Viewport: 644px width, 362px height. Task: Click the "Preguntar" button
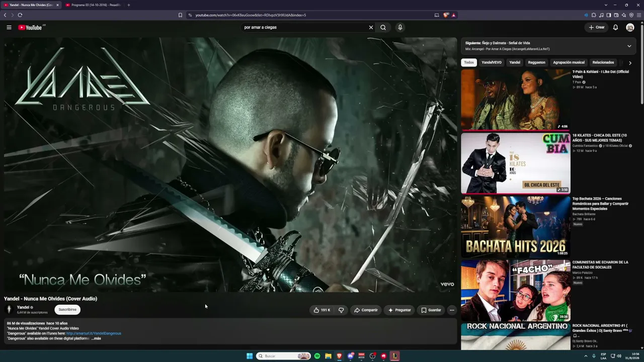[x=399, y=310]
